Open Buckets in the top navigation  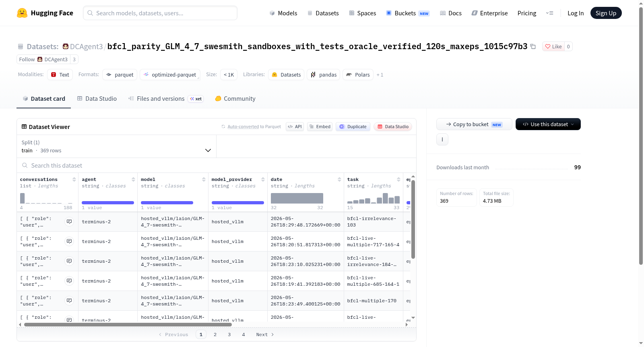click(408, 13)
